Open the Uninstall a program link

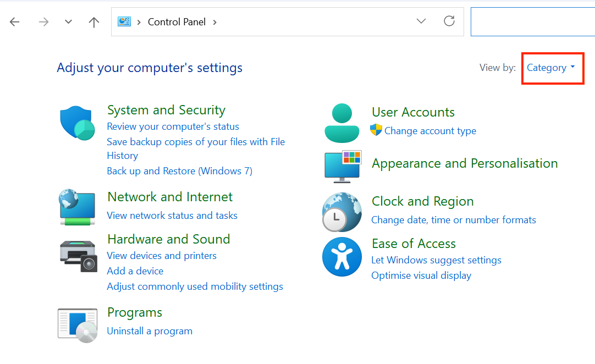point(150,330)
